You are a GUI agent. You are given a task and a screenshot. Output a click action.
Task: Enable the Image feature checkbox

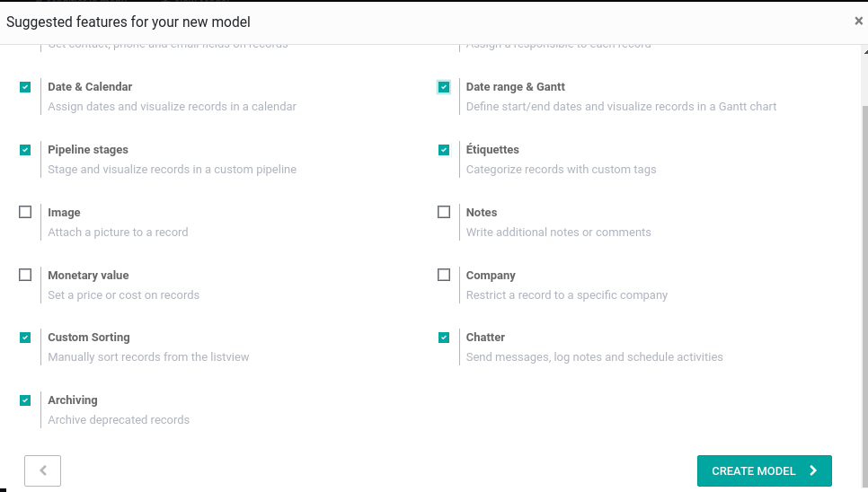(25, 213)
